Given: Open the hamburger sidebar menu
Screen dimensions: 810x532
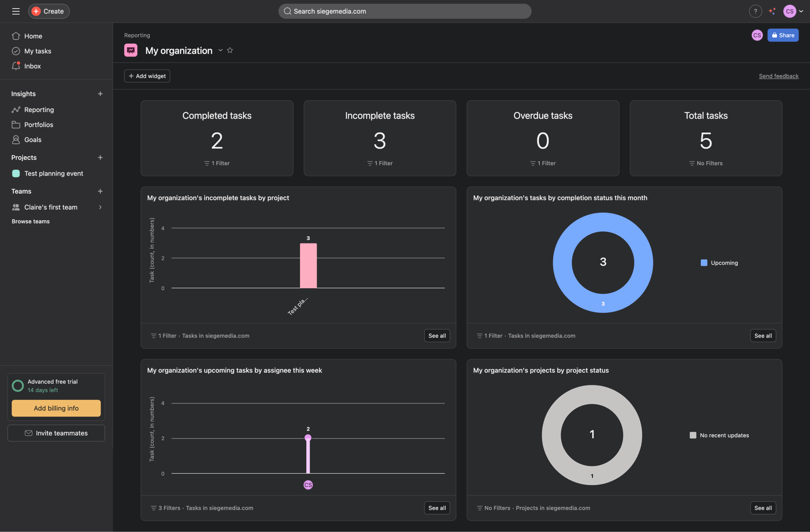Looking at the screenshot, I should 16,11.
